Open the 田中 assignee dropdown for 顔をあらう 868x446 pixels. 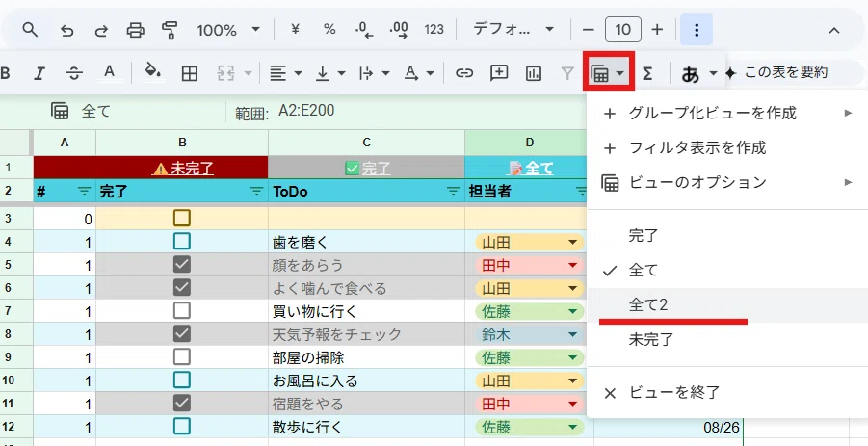click(572, 266)
